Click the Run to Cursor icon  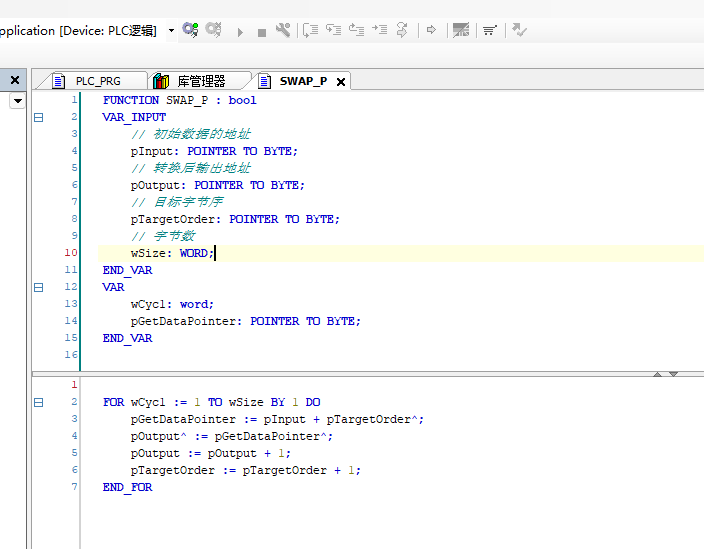click(379, 30)
